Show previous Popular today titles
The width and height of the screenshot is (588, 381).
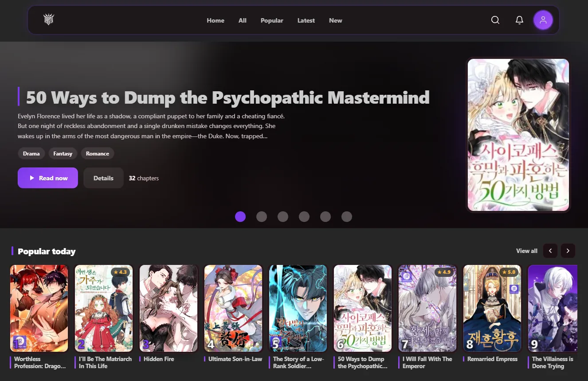click(x=550, y=251)
